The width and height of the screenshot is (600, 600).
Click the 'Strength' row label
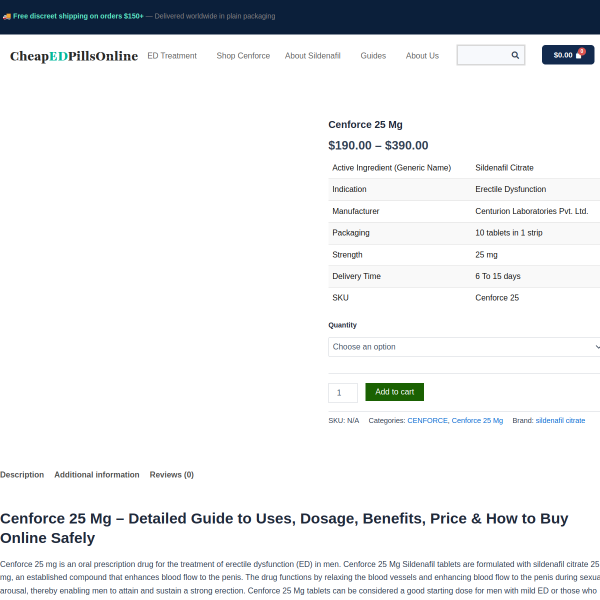(347, 254)
